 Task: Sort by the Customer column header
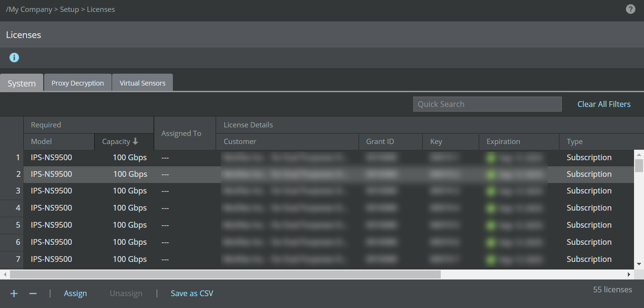(x=287, y=142)
